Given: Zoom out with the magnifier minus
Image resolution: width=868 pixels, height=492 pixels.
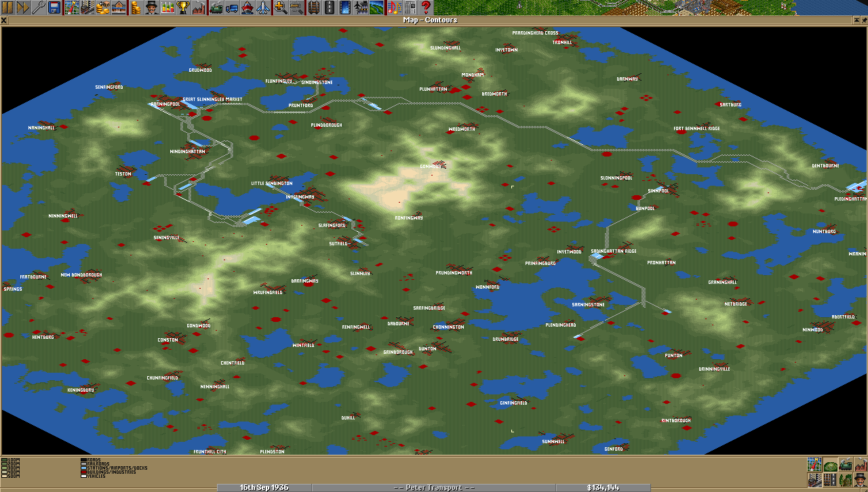Looking at the screenshot, I should pos(296,7).
